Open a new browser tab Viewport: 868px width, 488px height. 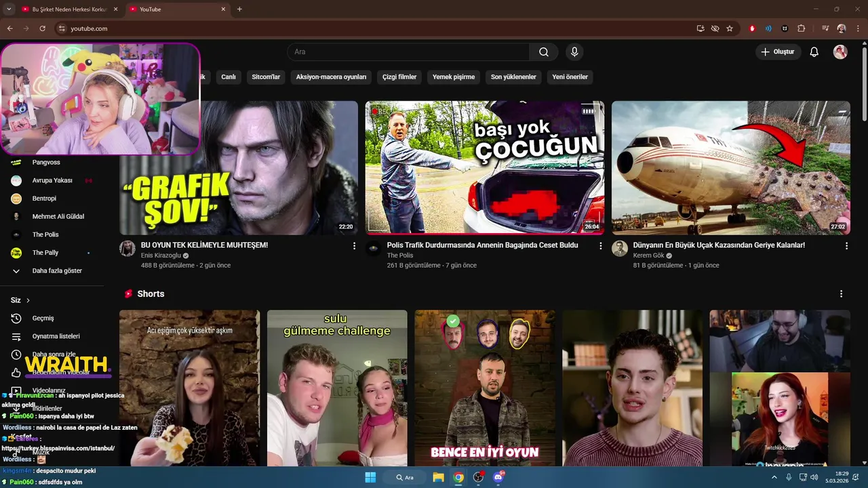239,9
